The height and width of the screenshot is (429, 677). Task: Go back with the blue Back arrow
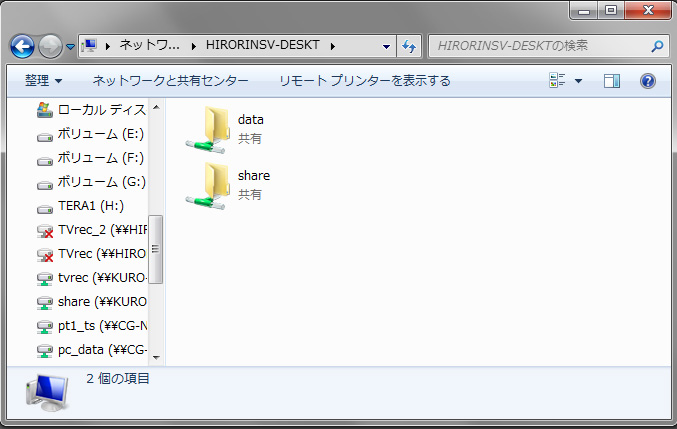click(22, 46)
